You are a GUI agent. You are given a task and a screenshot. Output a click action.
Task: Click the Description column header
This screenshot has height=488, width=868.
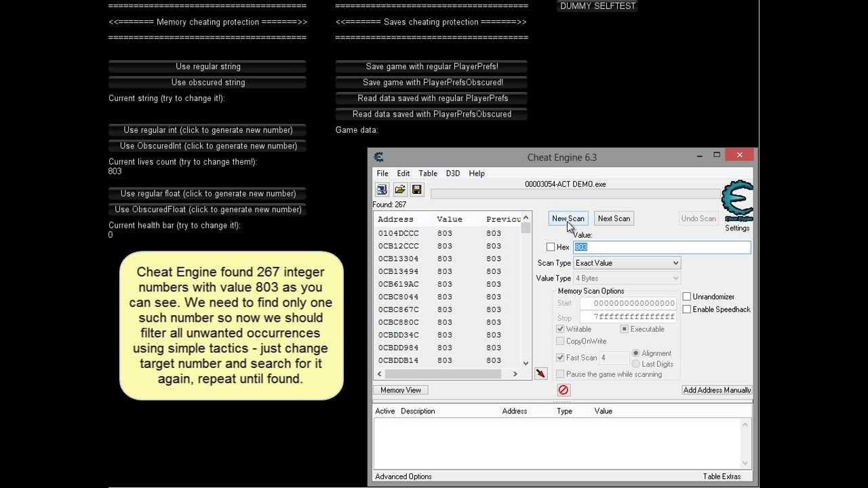click(418, 411)
